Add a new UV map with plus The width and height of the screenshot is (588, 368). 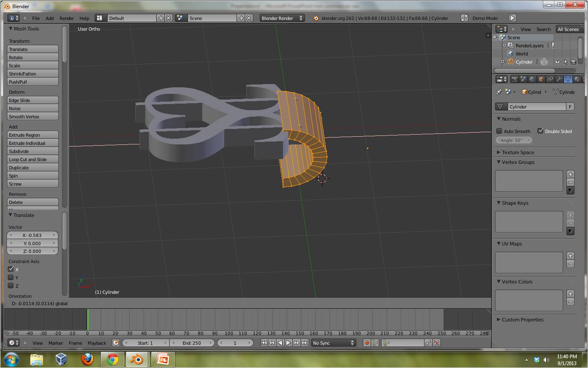[570, 256]
